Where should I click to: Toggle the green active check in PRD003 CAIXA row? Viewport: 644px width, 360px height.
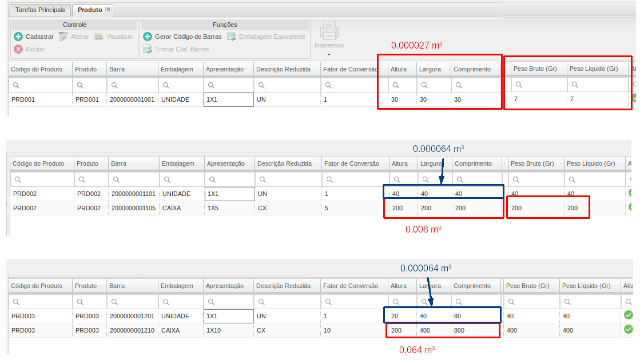629,329
